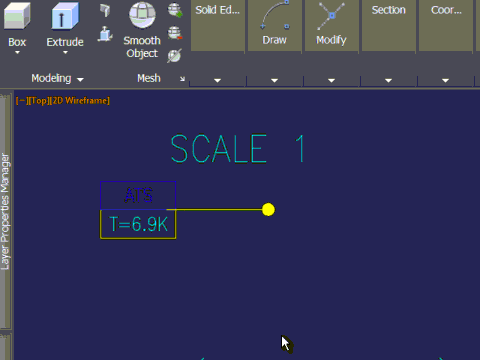Click the Smooth Object mesh icon
Screen dimensions: 480x360
(x=142, y=15)
